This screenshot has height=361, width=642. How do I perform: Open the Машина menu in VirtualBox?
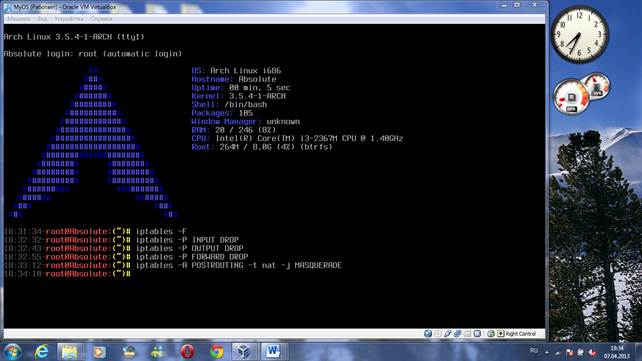(x=18, y=19)
